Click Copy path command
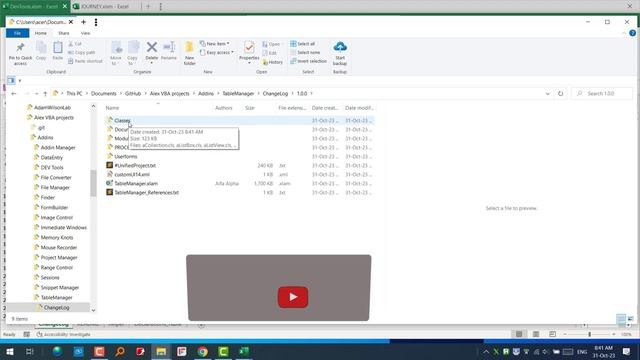Screen dimensions: 640x360 (x=82, y=52)
